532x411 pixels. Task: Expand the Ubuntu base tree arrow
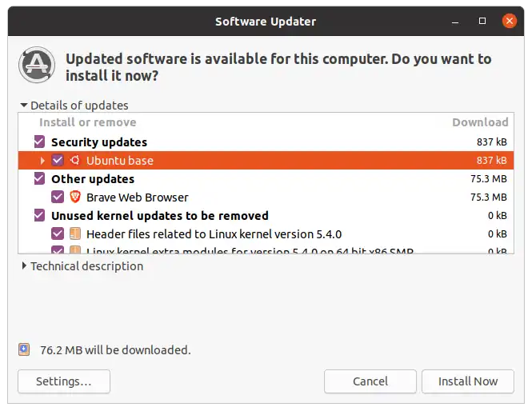(42, 161)
